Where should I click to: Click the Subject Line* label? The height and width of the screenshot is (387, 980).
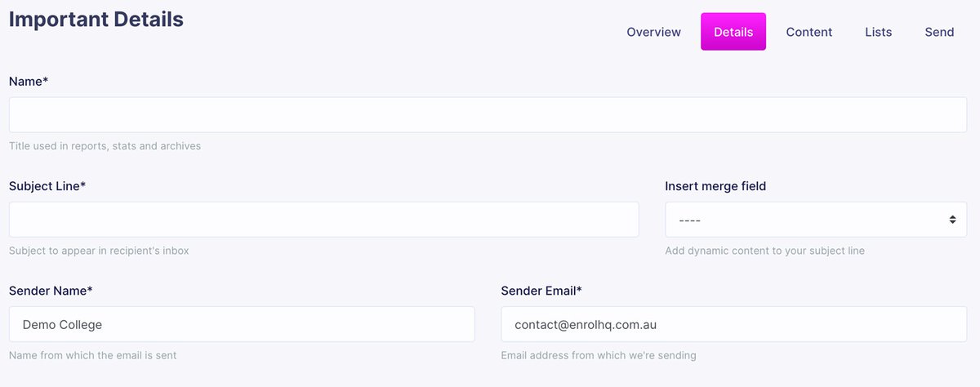pyautogui.click(x=47, y=185)
